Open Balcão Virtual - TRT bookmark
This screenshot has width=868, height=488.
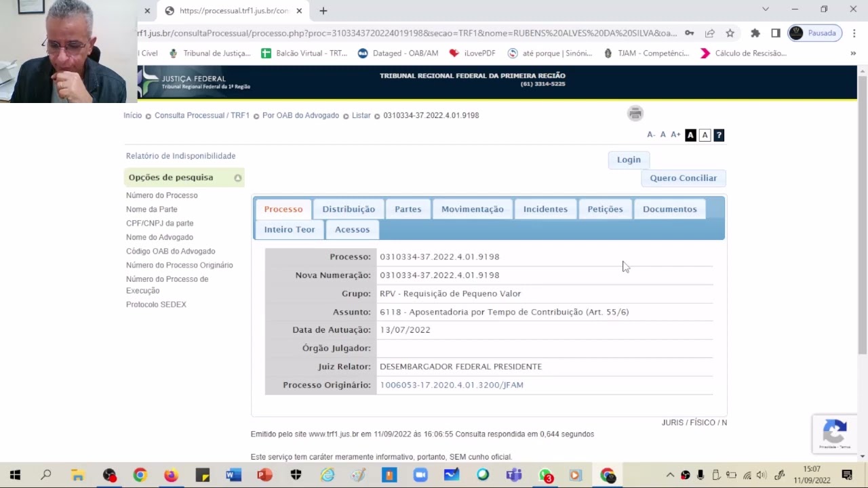tap(304, 54)
